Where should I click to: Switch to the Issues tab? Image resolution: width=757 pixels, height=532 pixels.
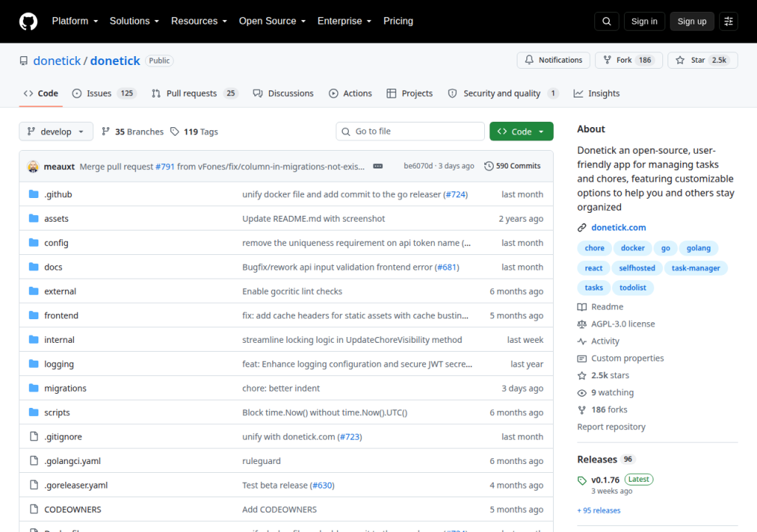point(104,93)
